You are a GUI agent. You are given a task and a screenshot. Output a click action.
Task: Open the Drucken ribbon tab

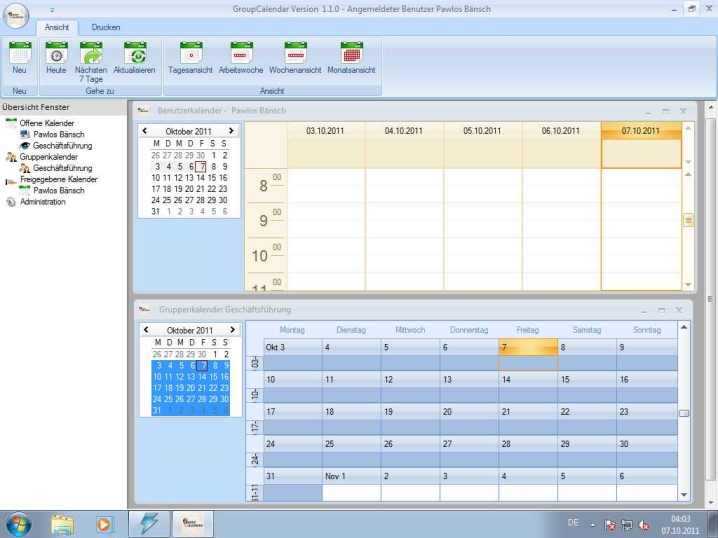point(106,27)
